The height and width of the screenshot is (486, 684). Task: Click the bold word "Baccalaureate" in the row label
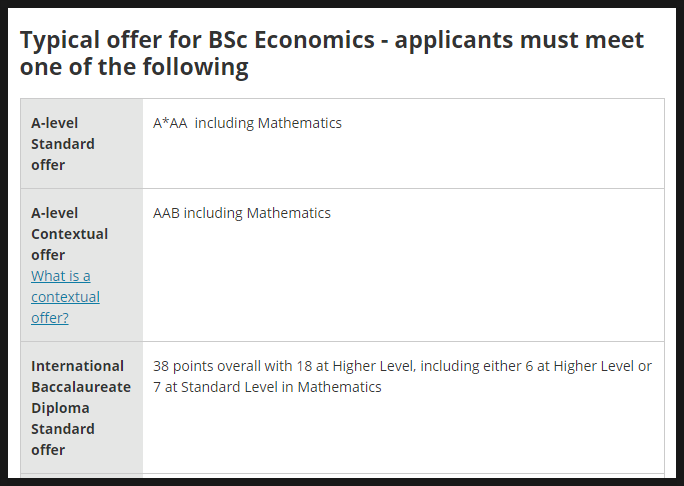click(x=80, y=387)
